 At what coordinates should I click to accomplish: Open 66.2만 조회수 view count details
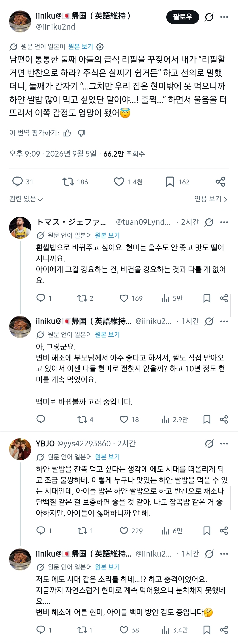[124, 154]
